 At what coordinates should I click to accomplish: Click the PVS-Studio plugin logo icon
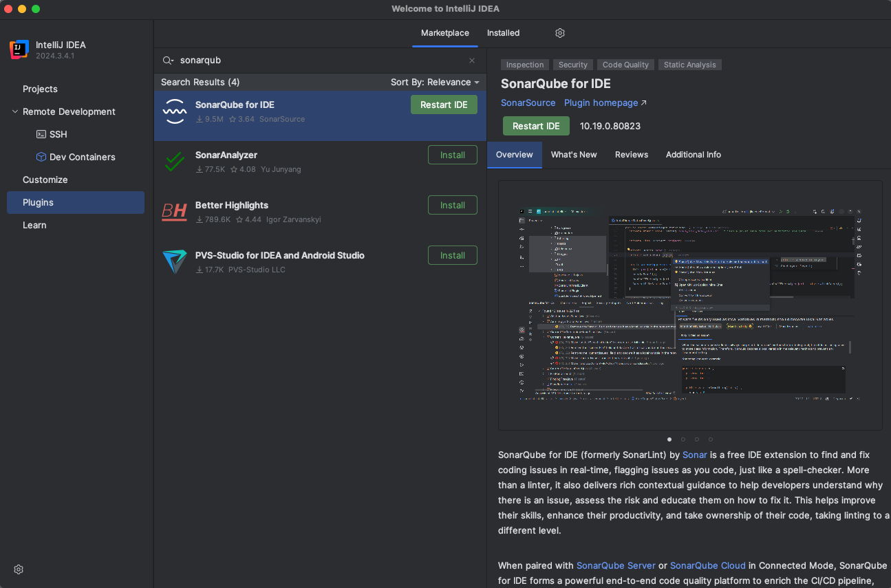click(175, 262)
